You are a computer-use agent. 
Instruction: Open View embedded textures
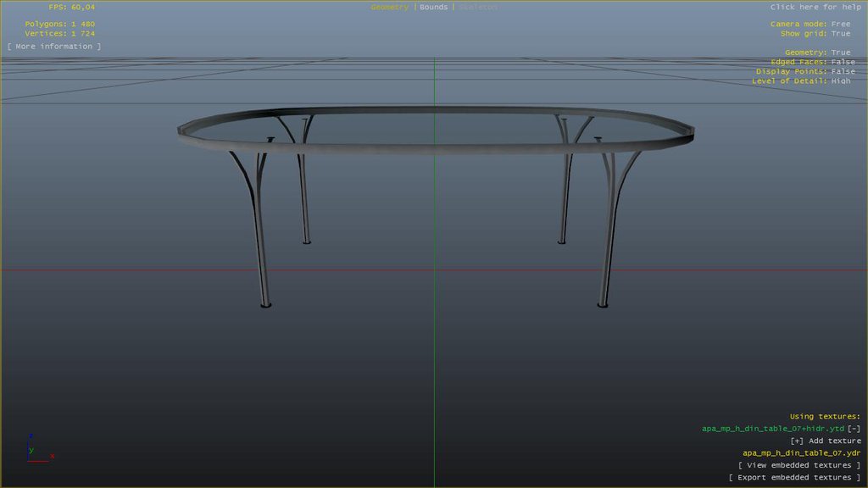799,465
